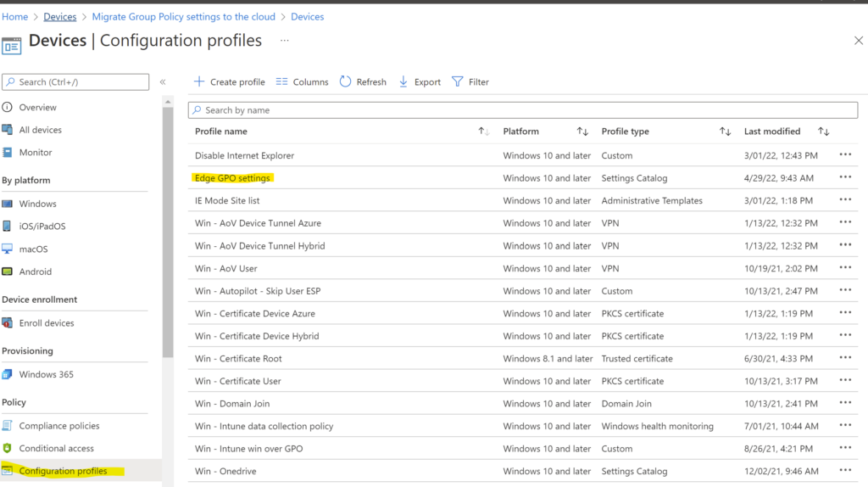Open Win - Certificate User profile
The height and width of the screenshot is (487, 868).
tap(238, 381)
